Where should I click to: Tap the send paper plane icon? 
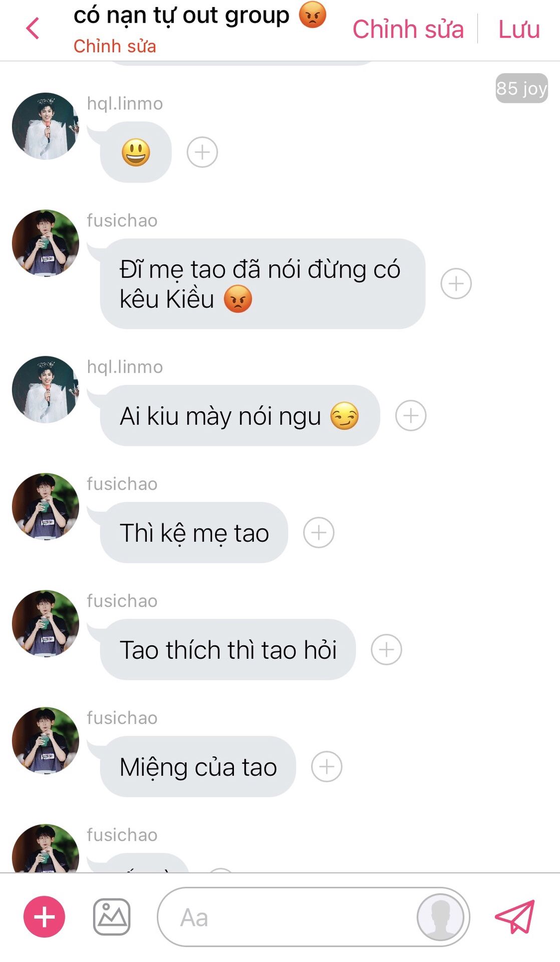[x=515, y=917]
